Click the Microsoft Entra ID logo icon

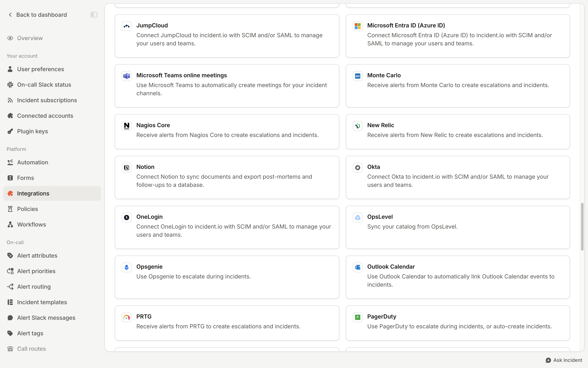click(357, 26)
